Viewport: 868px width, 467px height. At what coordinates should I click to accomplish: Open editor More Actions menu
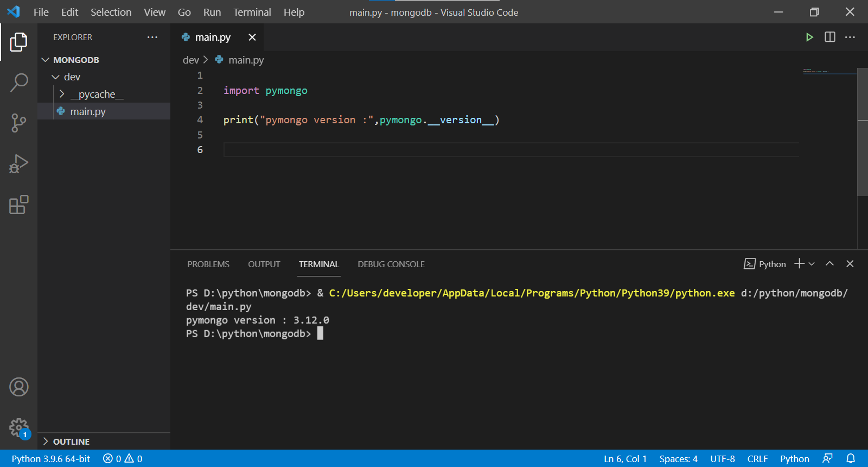[x=850, y=37]
